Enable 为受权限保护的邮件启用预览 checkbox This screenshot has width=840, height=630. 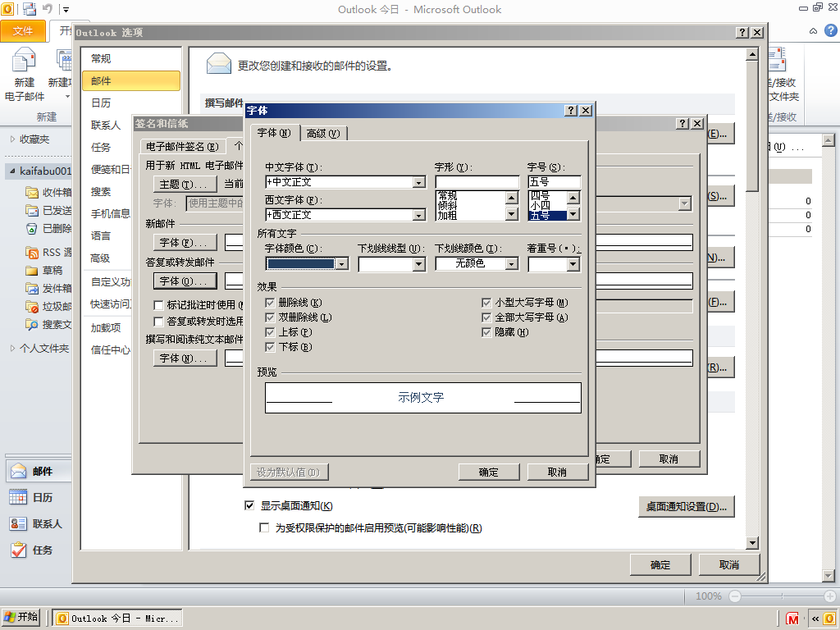[264, 527]
